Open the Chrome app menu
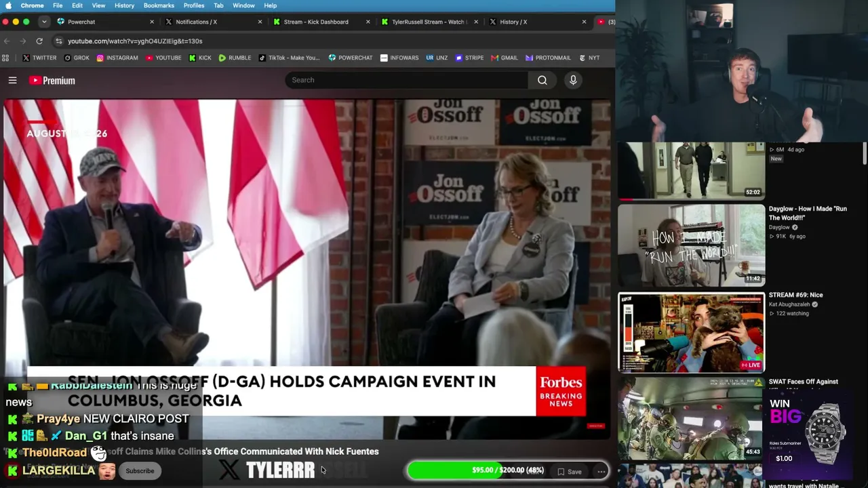 [33, 5]
